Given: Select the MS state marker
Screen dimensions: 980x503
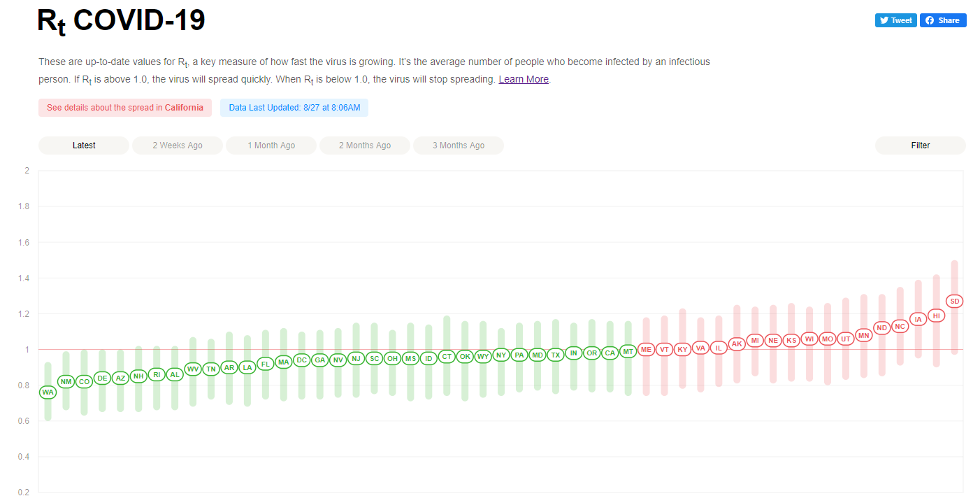Looking at the screenshot, I should [410, 358].
